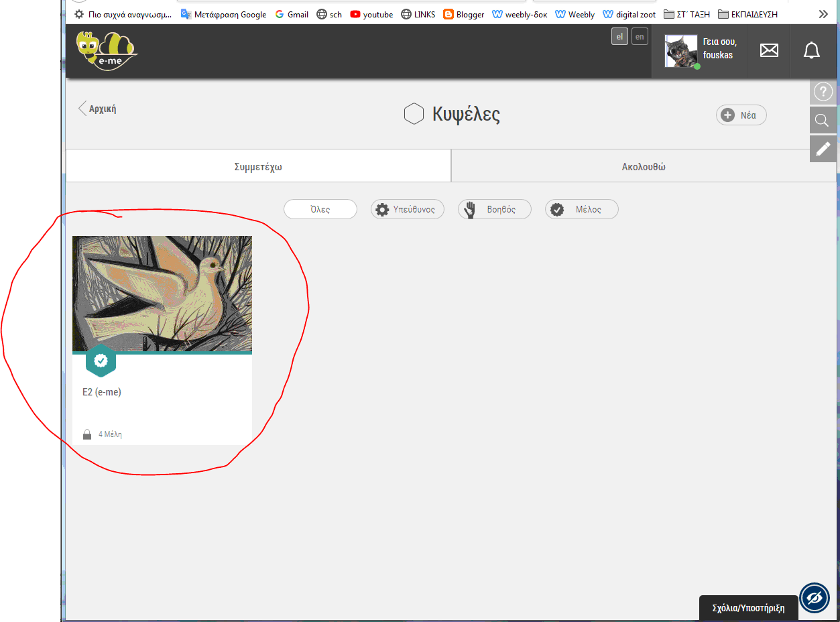
Task: Open the Blogger bookmark
Action: [464, 14]
